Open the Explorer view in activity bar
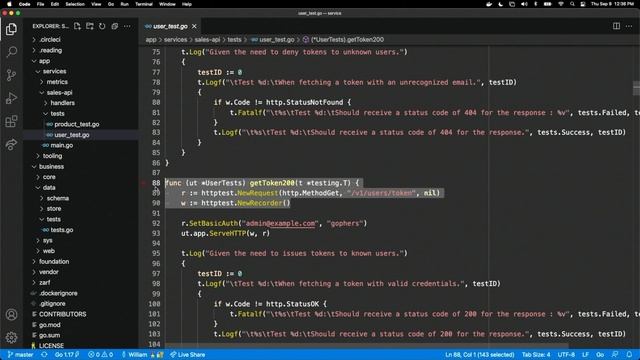640x360 pixels. click(11, 29)
